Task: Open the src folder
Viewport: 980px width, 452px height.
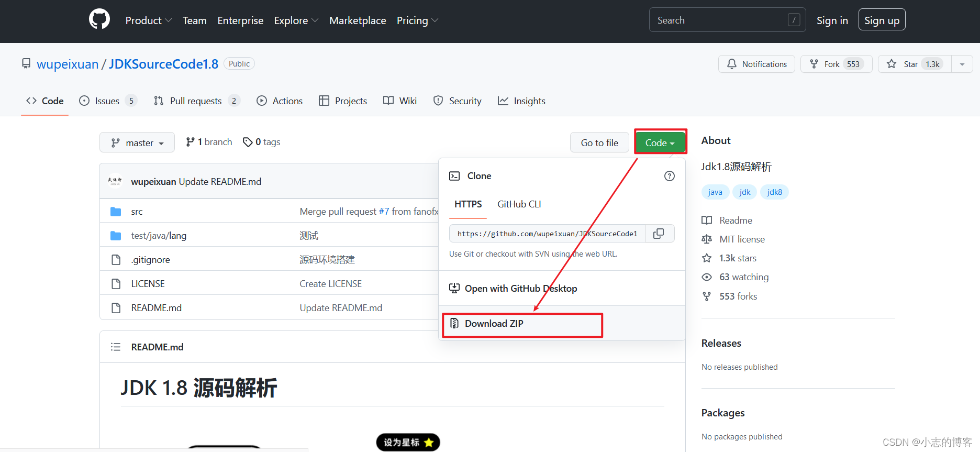Action: click(137, 212)
